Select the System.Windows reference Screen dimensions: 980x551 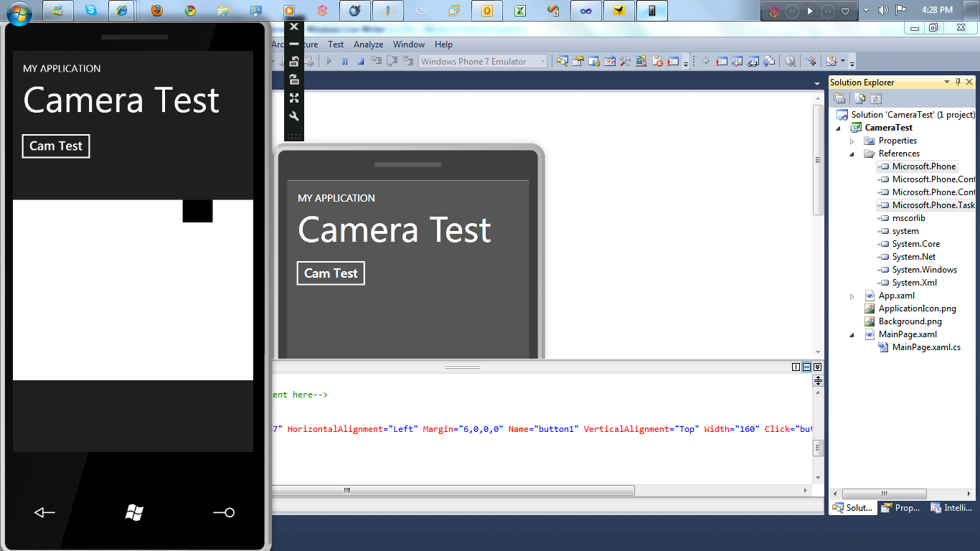coord(925,270)
